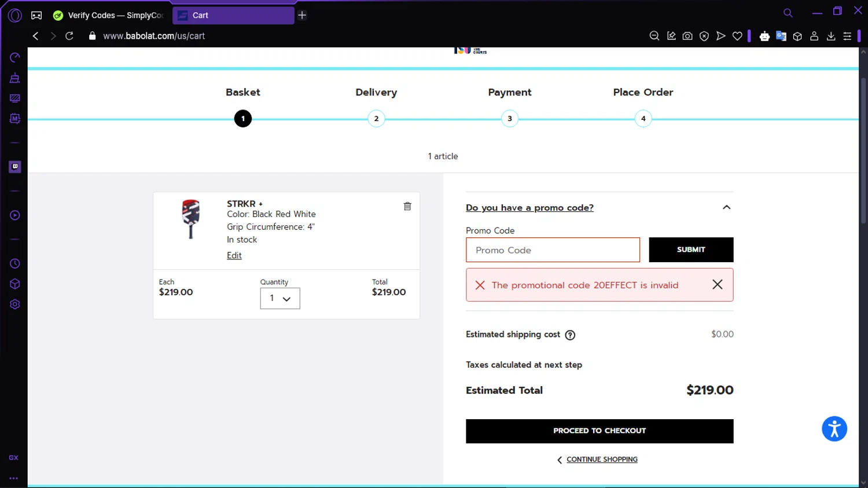Open GX Control speedometer icon in sidebar
868x488 pixels.
pyautogui.click(x=15, y=57)
